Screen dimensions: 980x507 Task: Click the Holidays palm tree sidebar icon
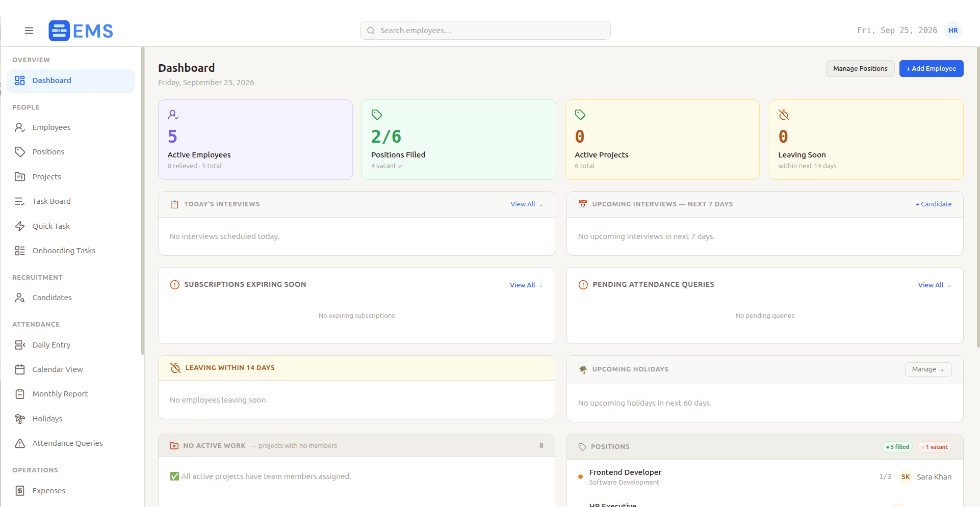(20, 419)
